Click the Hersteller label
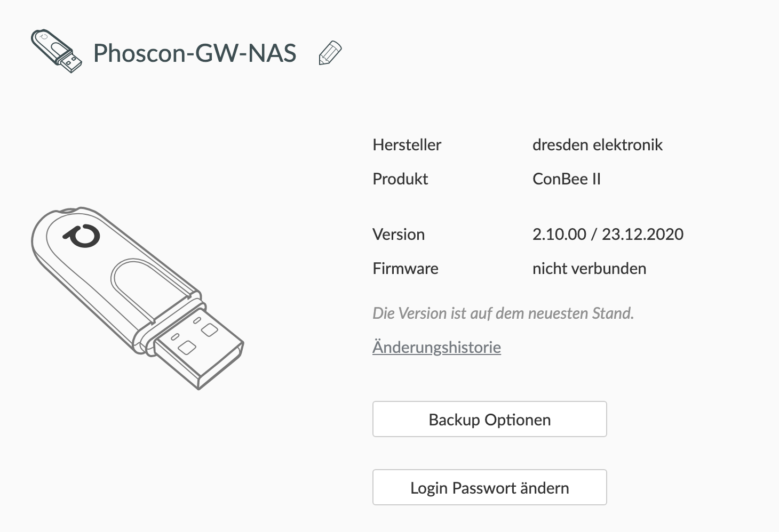Viewport: 779px width, 532px height. 407,145
